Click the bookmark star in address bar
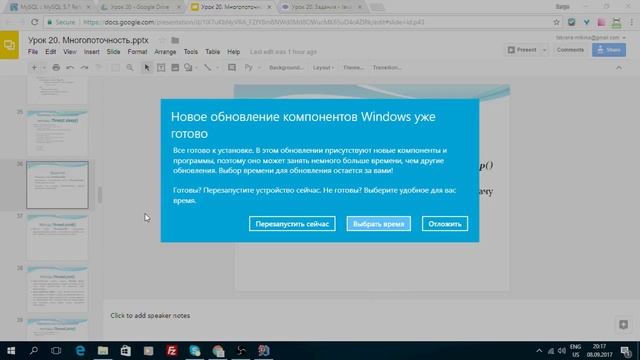The height and width of the screenshot is (360, 640). 556,22
